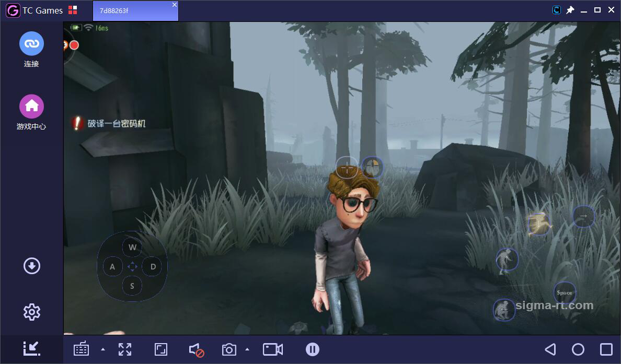Tap the A movement key
Viewport: 621px width, 364px height.
112,267
